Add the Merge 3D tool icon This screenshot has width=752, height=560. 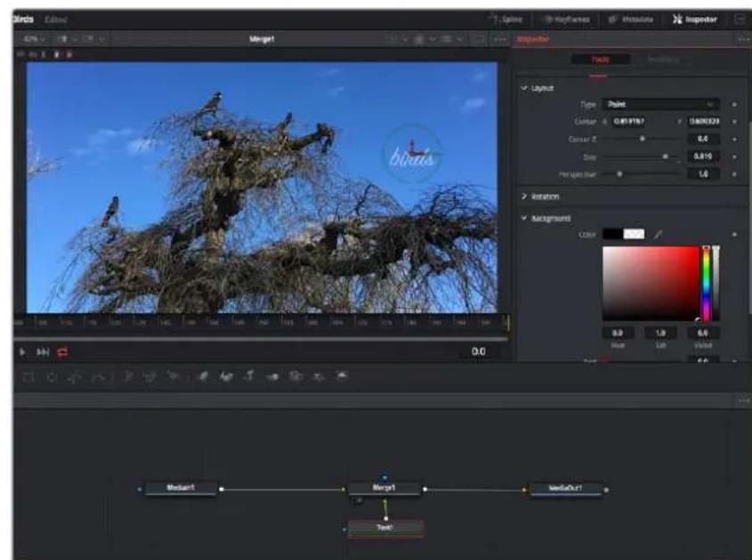click(x=272, y=377)
